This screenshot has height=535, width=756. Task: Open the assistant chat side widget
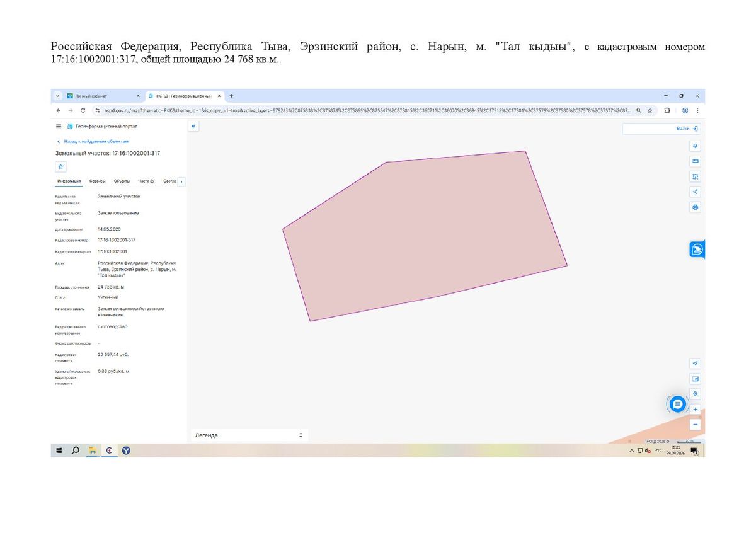click(697, 250)
